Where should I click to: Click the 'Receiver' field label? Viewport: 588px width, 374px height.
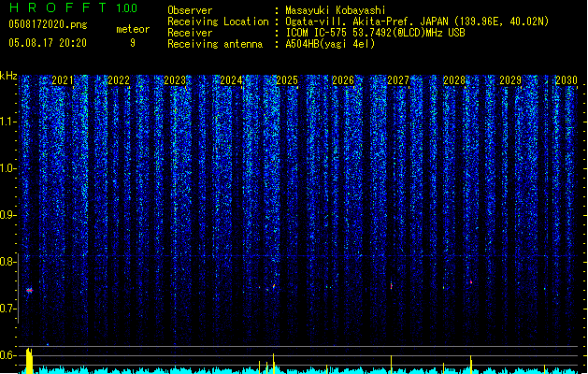[x=190, y=33]
